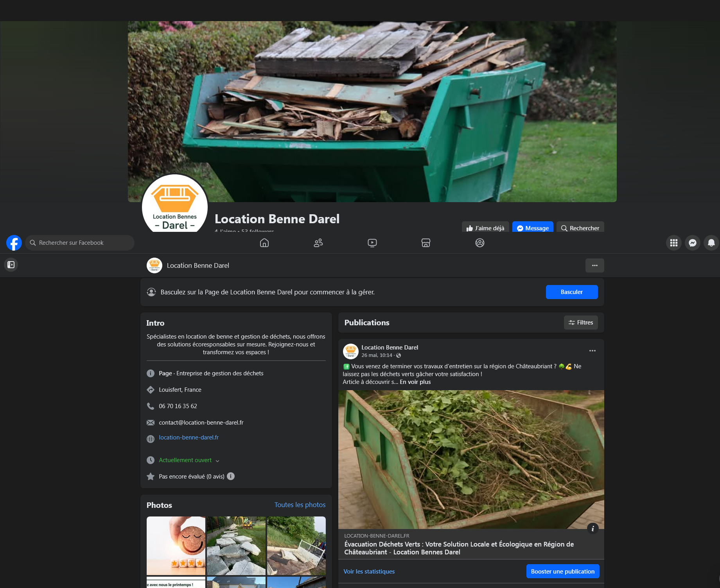This screenshot has height=588, width=720.
Task: Open the Évacuation Déchets Verts article title
Action: point(459,548)
